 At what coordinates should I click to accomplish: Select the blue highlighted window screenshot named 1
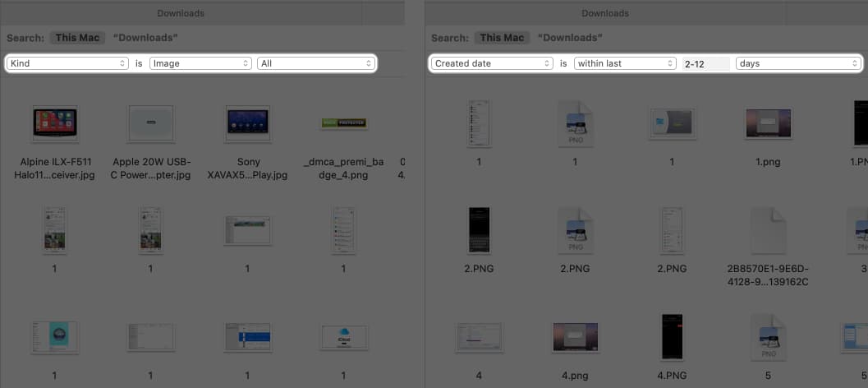pyautogui.click(x=247, y=336)
